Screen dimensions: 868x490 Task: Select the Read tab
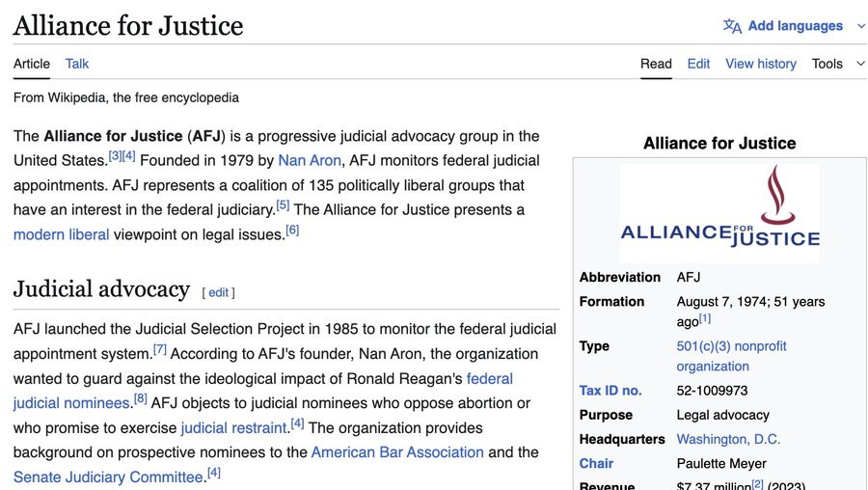point(656,64)
